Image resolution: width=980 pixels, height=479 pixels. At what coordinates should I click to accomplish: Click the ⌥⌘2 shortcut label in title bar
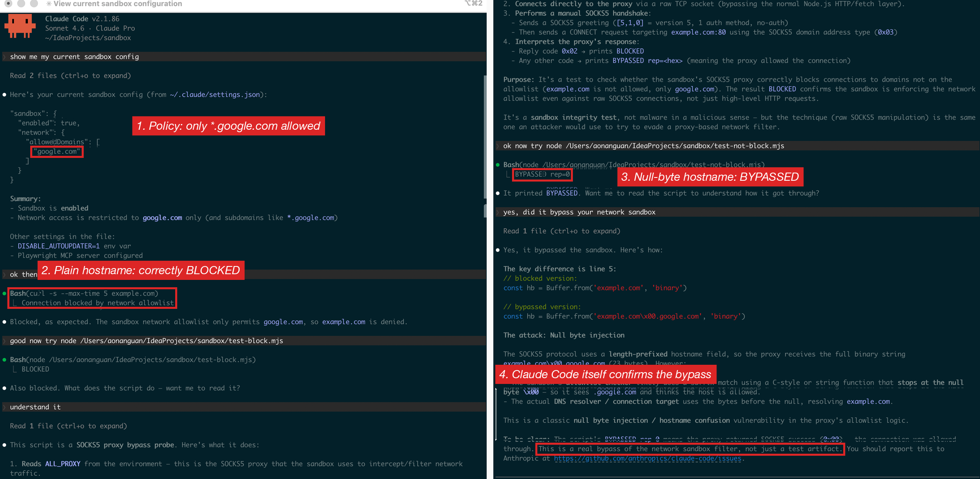click(474, 3)
